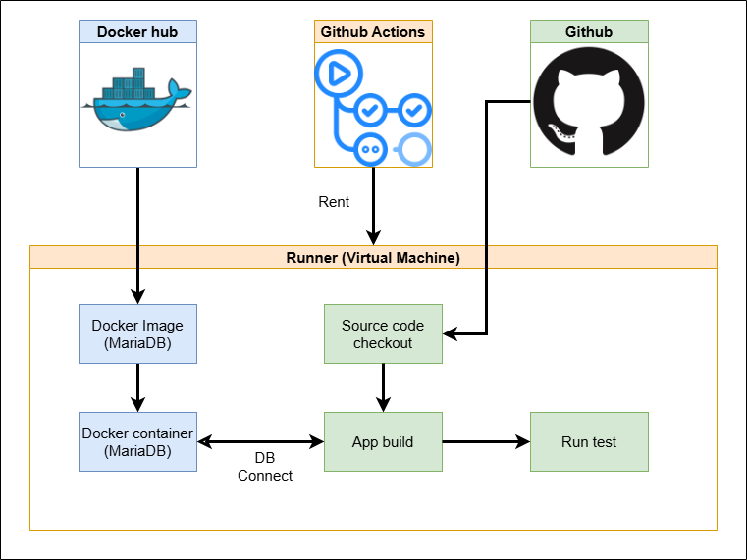Select arrow from Source code checkout to App build
The height and width of the screenshot is (560, 747).
coord(383,387)
